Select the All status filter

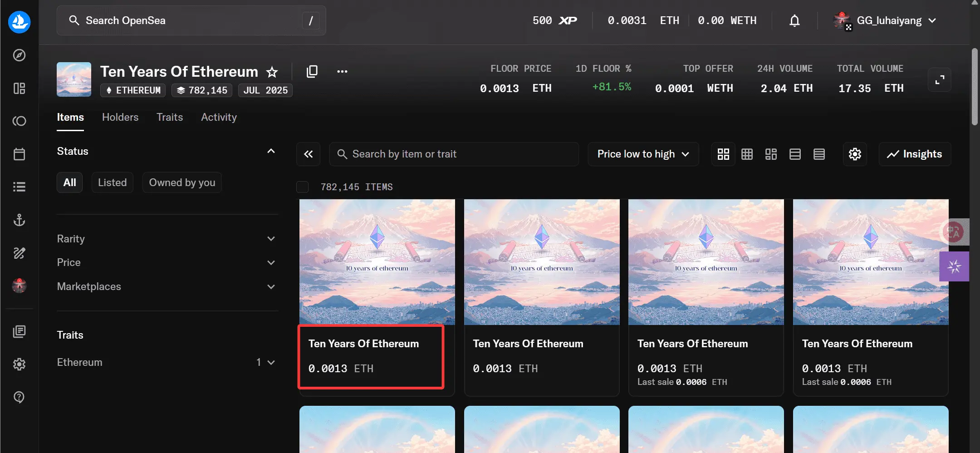[69, 182]
